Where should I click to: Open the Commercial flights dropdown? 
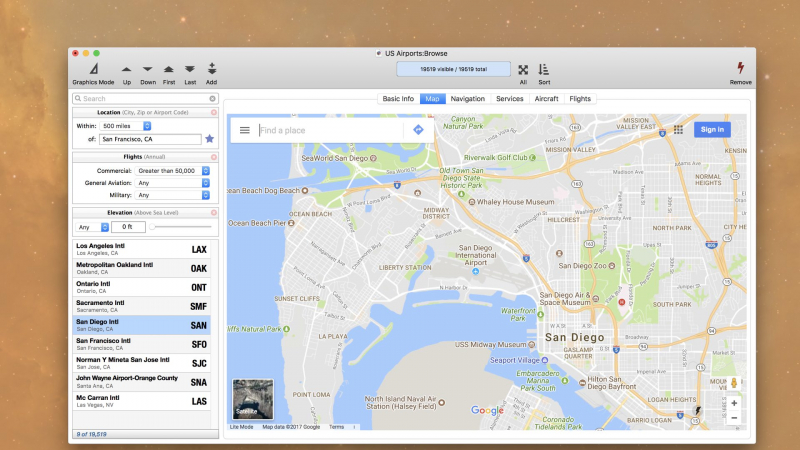point(172,170)
